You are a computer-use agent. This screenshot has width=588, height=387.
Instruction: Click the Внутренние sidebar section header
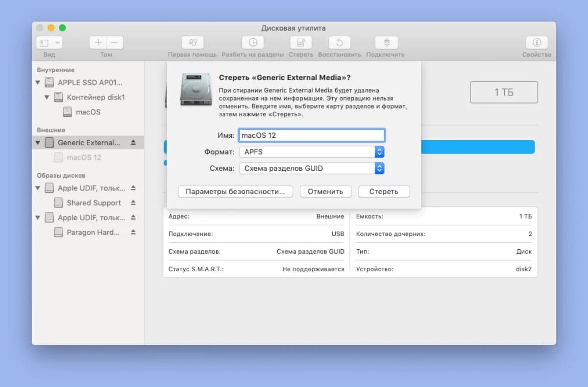click(x=56, y=70)
